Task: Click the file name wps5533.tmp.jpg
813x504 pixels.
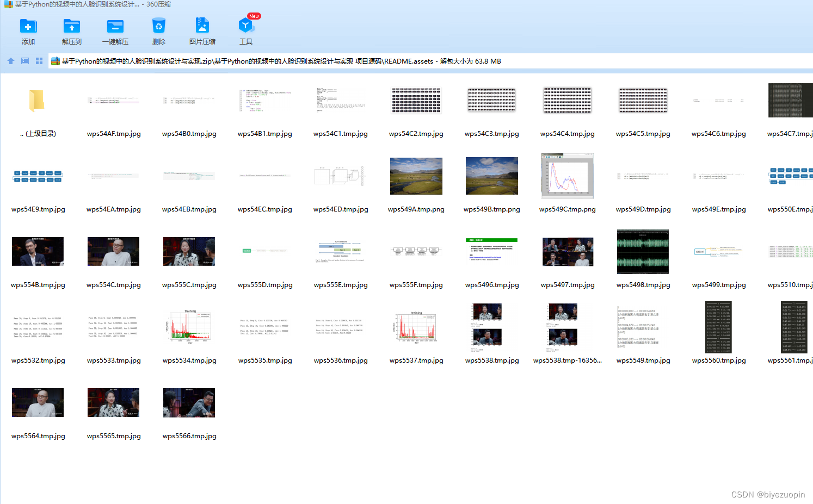Action: [x=114, y=360]
